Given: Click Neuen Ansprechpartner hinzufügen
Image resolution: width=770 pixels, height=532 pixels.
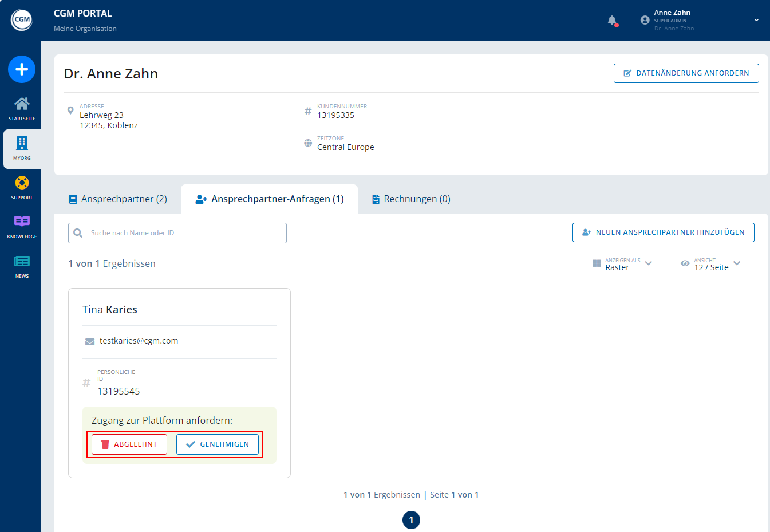Looking at the screenshot, I should tap(663, 232).
